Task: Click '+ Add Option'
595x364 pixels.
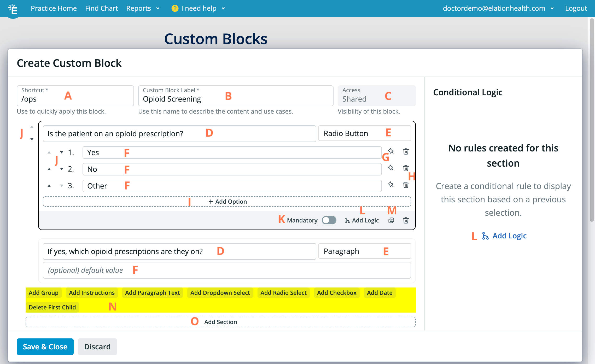Action: tap(227, 202)
